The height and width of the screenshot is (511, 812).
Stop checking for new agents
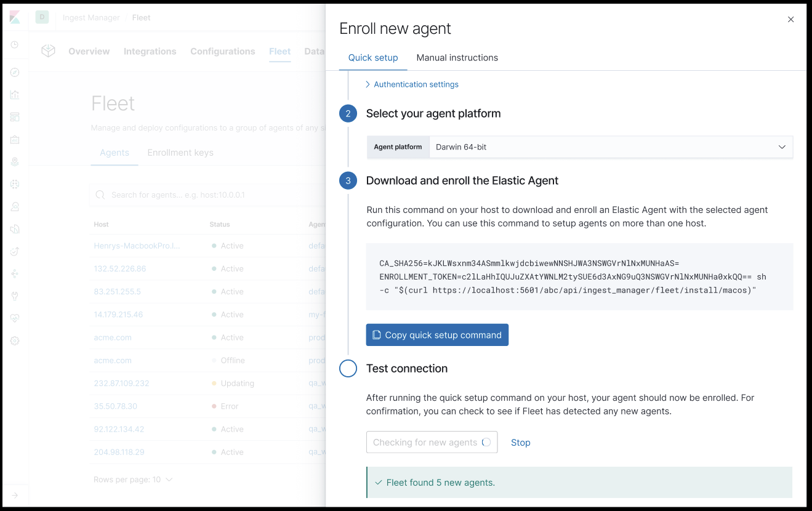(x=520, y=442)
